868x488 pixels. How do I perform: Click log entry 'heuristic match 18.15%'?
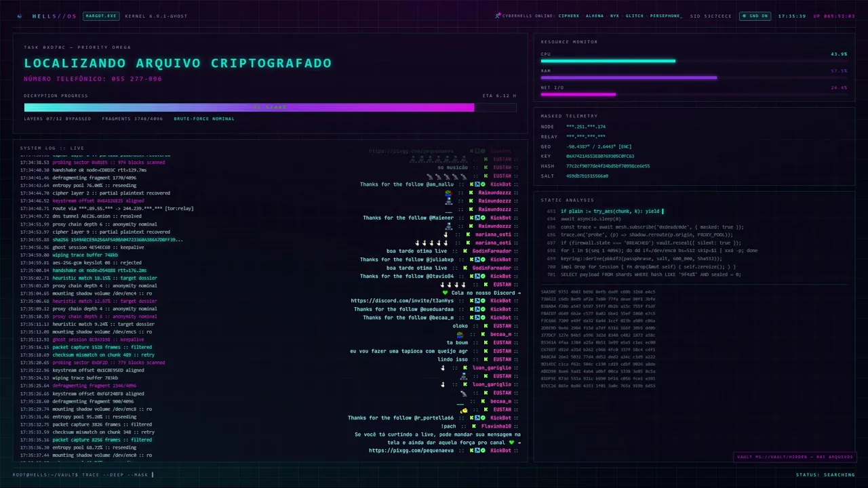[104, 280]
